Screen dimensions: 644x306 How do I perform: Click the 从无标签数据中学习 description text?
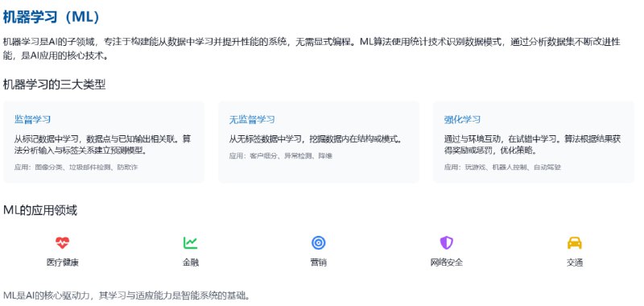pyautogui.click(x=316, y=139)
